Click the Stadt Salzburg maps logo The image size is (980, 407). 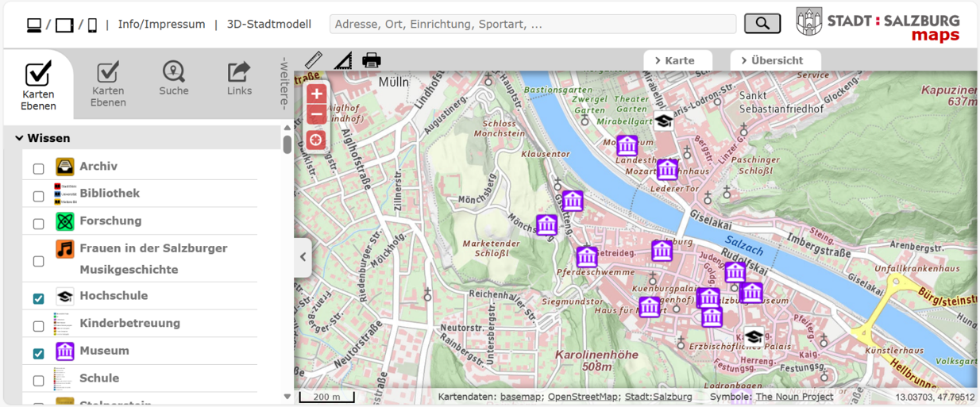coord(878,24)
